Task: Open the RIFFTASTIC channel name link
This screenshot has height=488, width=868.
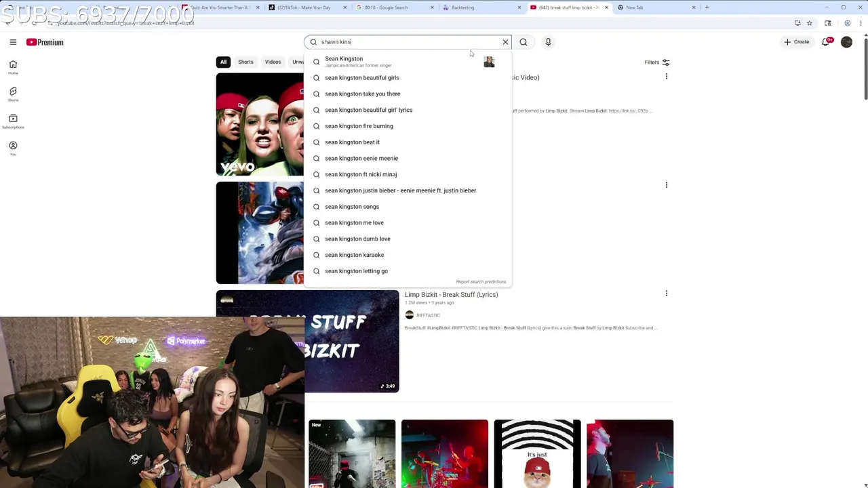Action: 428,315
